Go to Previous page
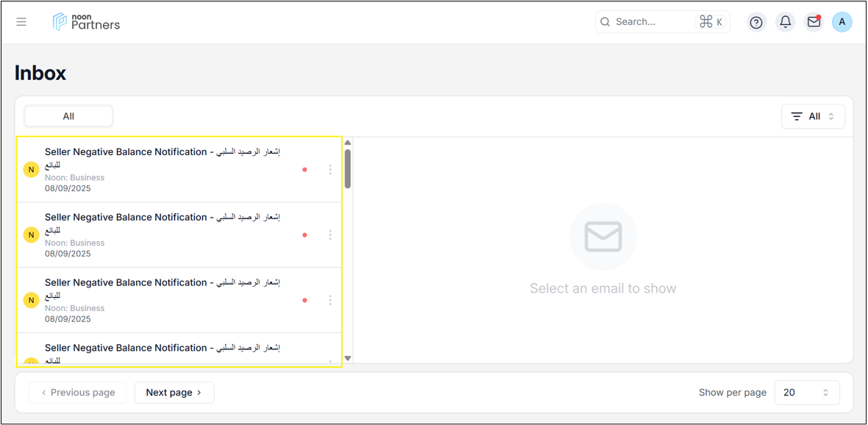The image size is (868, 425). point(77,393)
